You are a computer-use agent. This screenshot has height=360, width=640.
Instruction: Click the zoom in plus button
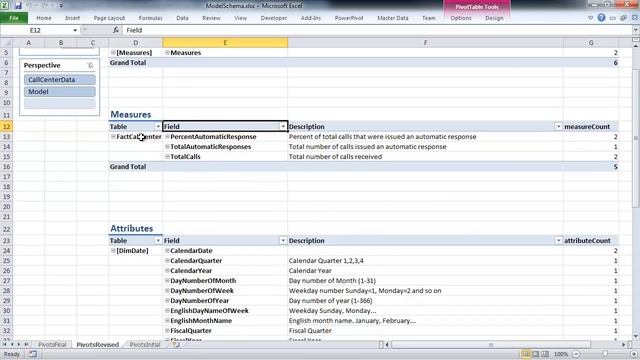[634, 354]
